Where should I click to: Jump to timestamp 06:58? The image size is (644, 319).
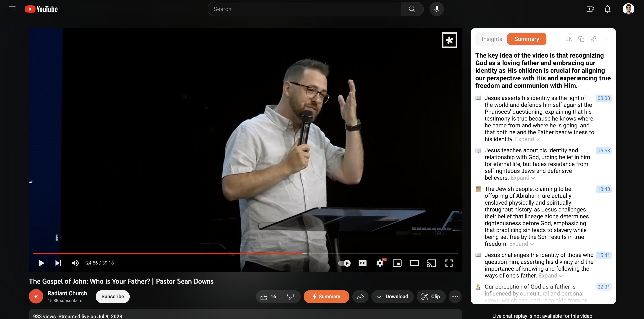[x=603, y=150]
